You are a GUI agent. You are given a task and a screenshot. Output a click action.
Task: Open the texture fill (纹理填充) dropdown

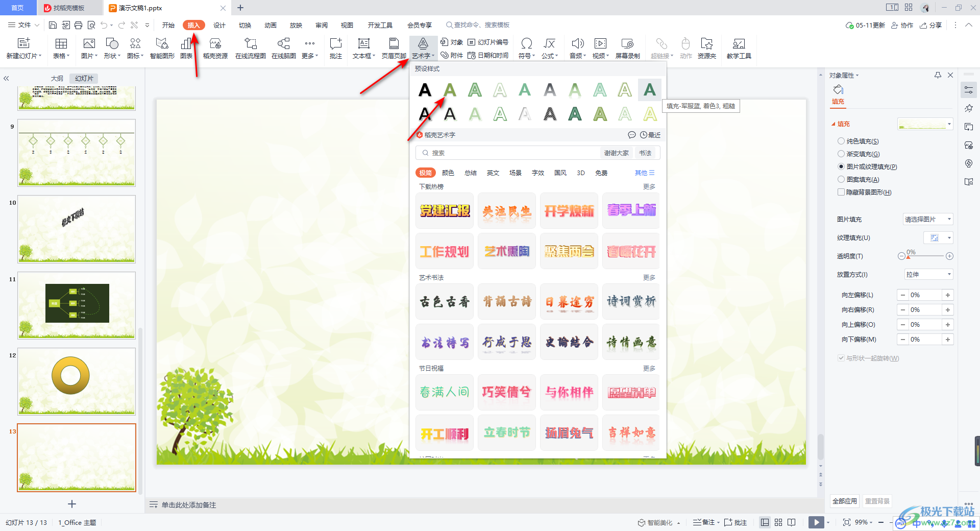(x=938, y=237)
